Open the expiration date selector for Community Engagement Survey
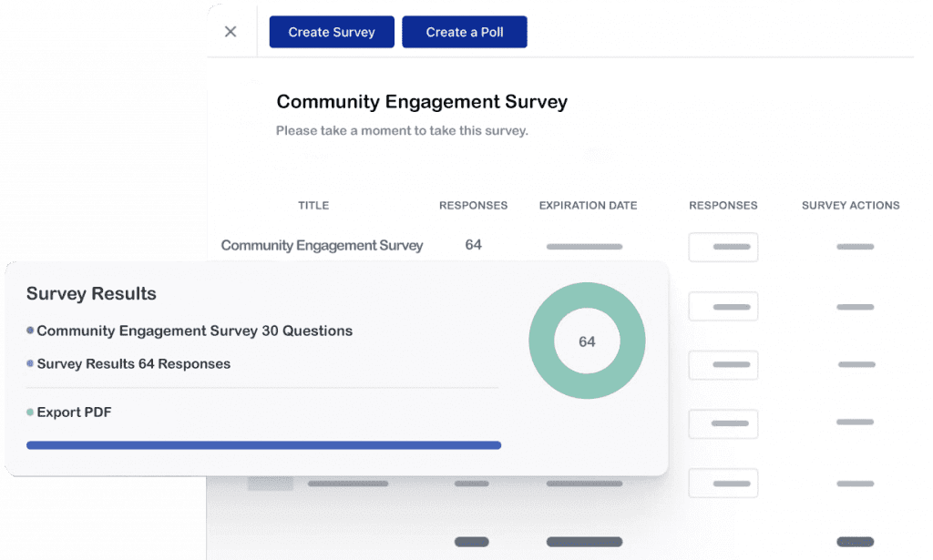Screen dimensions: 933x560 [583, 246]
